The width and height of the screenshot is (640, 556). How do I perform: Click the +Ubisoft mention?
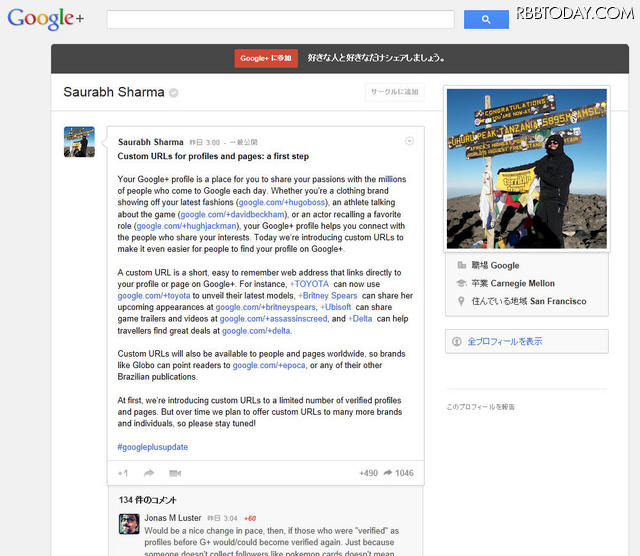pyautogui.click(x=336, y=307)
